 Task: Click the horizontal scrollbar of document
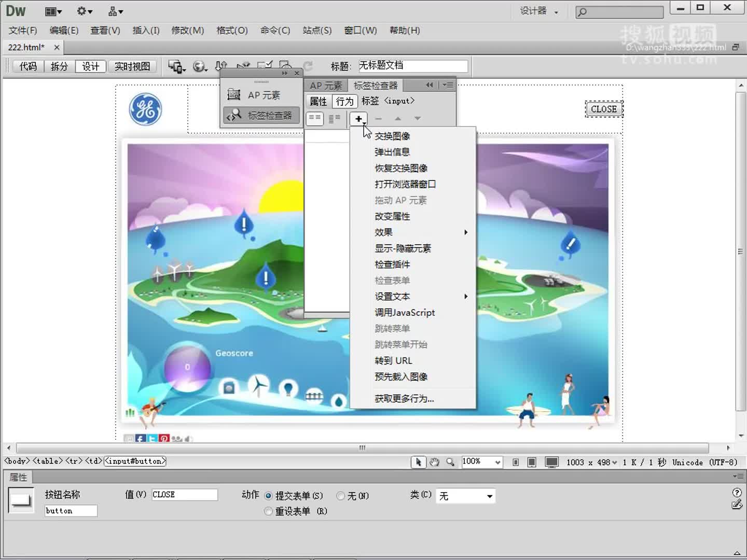pos(363,448)
